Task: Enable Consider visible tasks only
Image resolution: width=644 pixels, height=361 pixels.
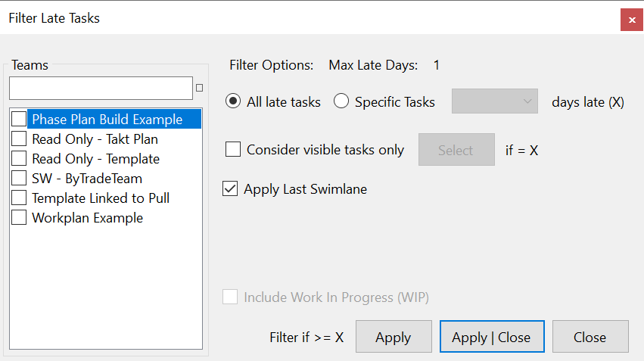Action: 233,150
